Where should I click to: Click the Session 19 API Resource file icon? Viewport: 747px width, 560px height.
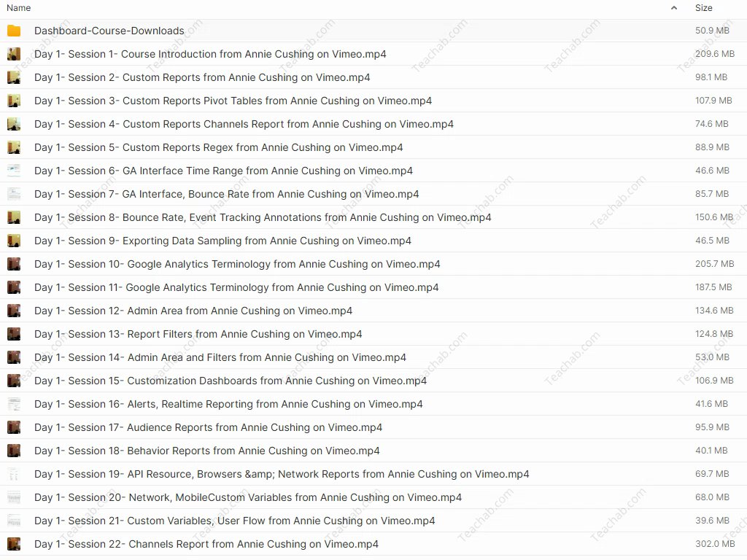pos(14,474)
